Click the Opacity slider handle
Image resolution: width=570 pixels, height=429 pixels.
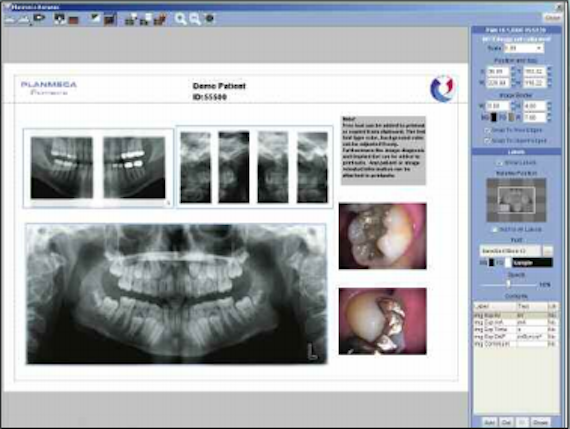click(x=509, y=285)
